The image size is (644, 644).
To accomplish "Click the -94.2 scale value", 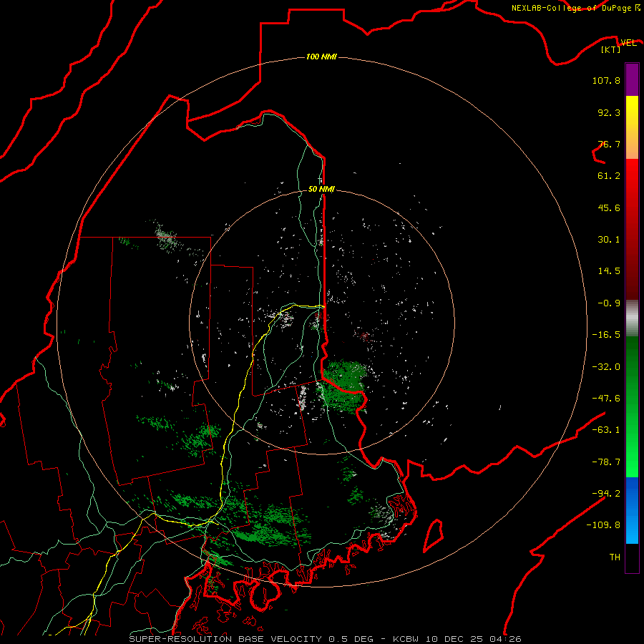I will click(x=606, y=493).
